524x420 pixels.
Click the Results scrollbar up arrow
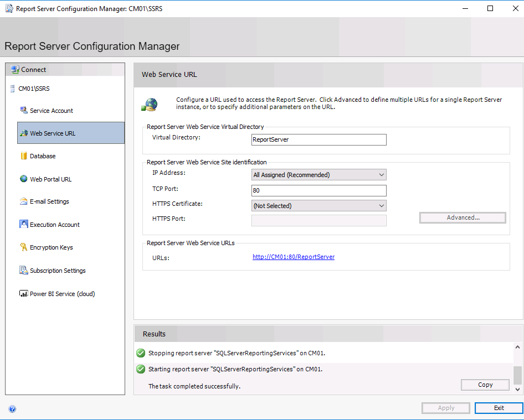[x=517, y=347]
